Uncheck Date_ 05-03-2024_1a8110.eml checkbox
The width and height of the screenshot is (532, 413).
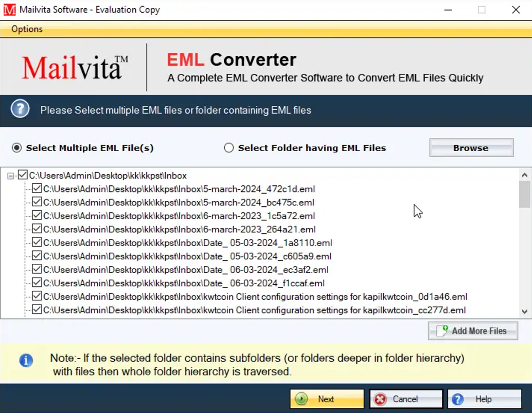(x=37, y=242)
